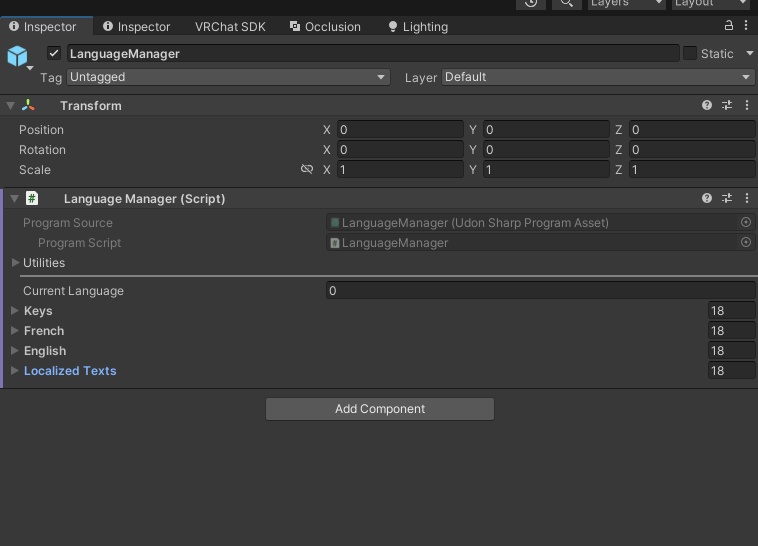Open the Tag dropdown showing Untagged
Viewport: 758px width, 546px height.
point(228,77)
